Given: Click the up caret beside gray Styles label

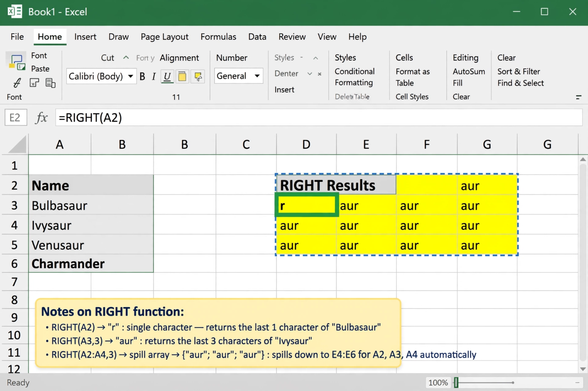Looking at the screenshot, I should point(315,58).
